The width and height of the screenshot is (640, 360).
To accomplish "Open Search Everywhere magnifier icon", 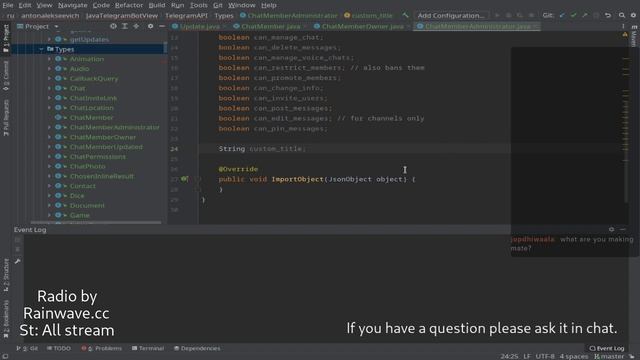I will pos(622,15).
